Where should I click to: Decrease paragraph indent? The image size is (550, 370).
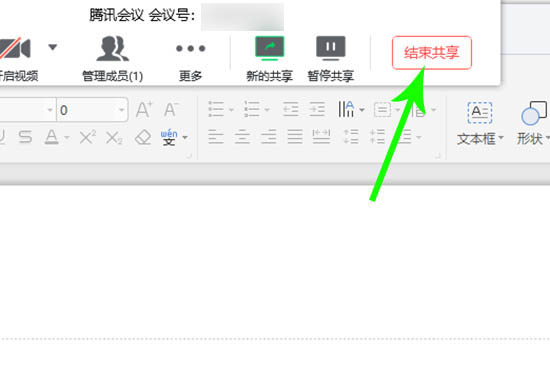[x=290, y=109]
